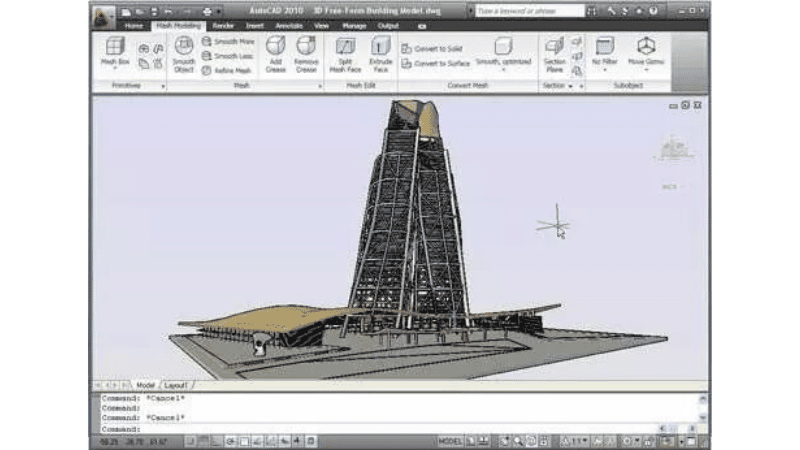Switch to the Annotate ribbon tab
The height and width of the screenshot is (450, 800).
point(289,26)
